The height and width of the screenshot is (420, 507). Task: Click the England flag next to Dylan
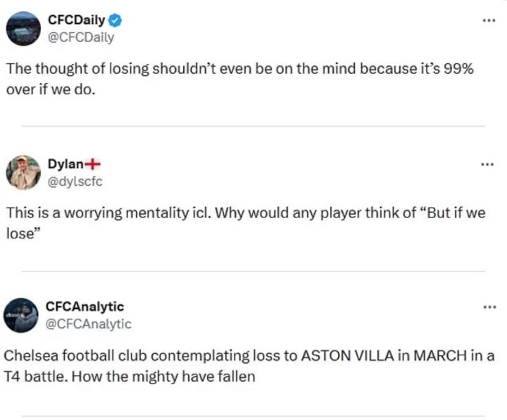click(92, 165)
